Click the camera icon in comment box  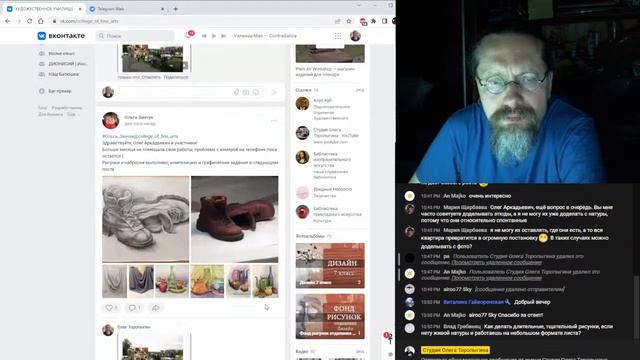pos(246,92)
